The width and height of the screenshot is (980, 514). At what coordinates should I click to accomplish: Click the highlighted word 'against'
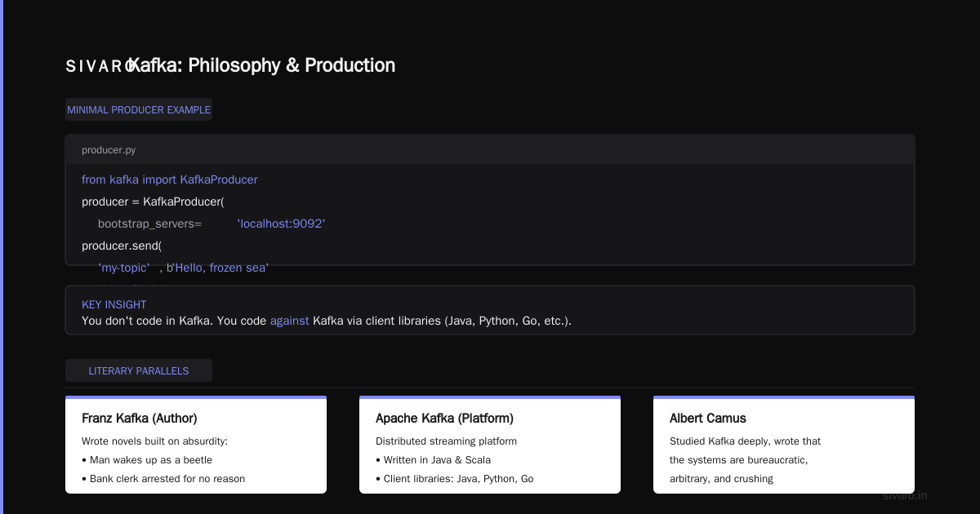[x=290, y=321]
